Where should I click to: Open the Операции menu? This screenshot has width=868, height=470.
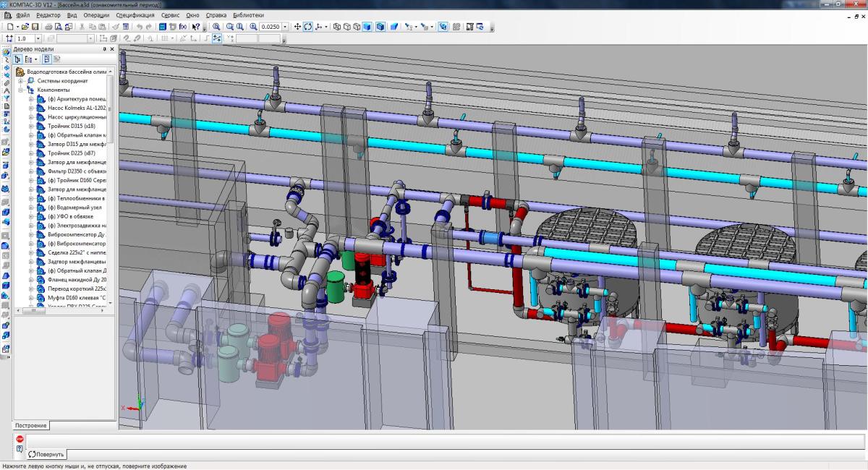97,14
